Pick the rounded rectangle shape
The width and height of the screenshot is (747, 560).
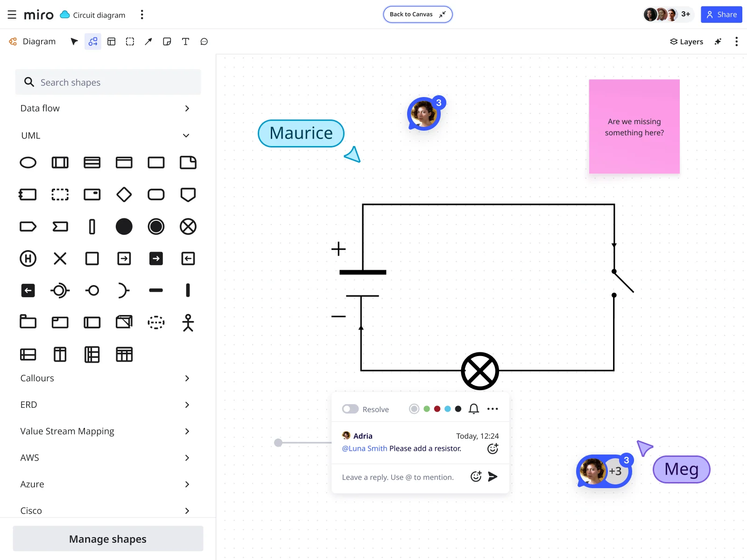[x=156, y=195]
